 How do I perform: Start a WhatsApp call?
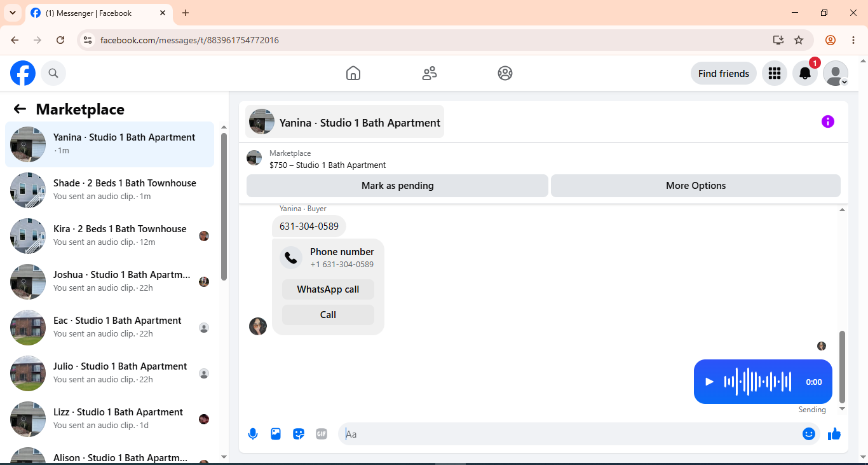coord(328,289)
